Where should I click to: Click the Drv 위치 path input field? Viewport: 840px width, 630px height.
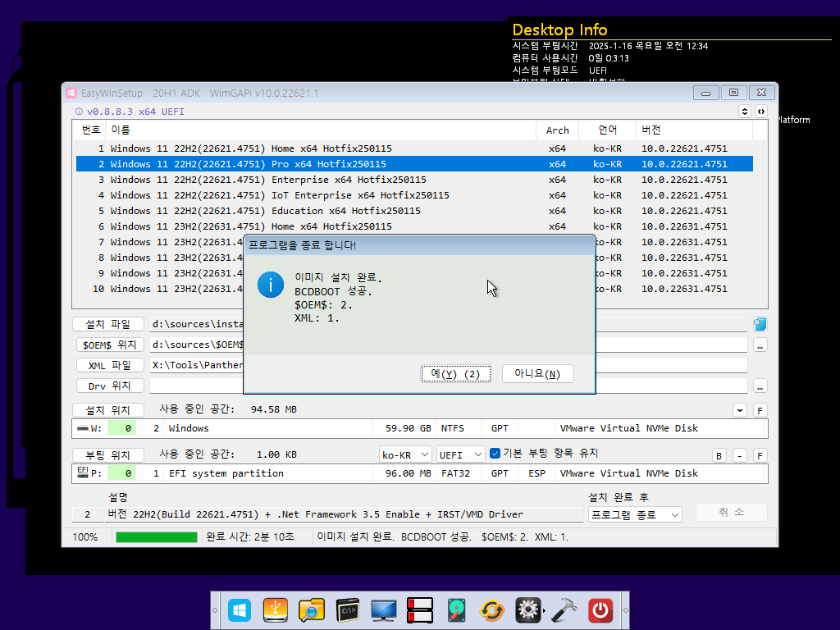click(449, 386)
